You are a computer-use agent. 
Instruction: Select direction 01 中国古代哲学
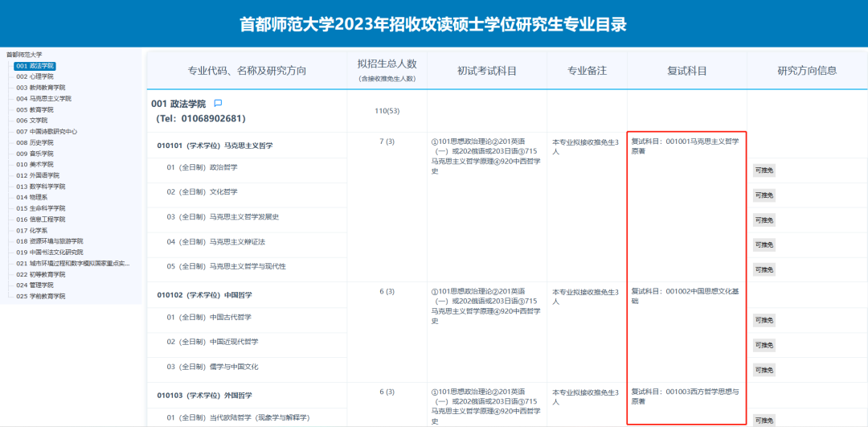click(x=209, y=317)
